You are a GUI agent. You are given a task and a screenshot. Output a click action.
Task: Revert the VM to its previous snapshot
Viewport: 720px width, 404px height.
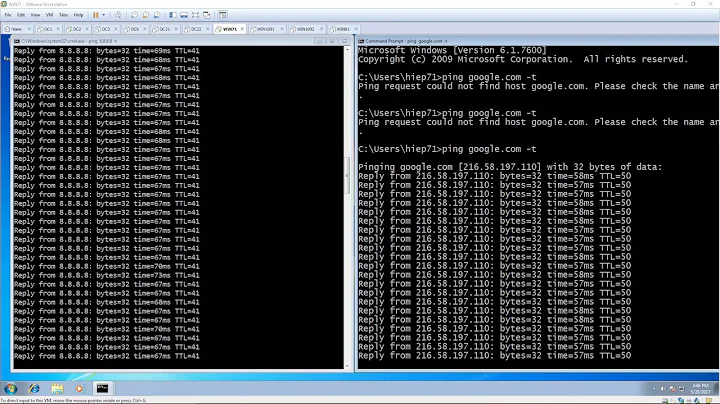pos(146,15)
